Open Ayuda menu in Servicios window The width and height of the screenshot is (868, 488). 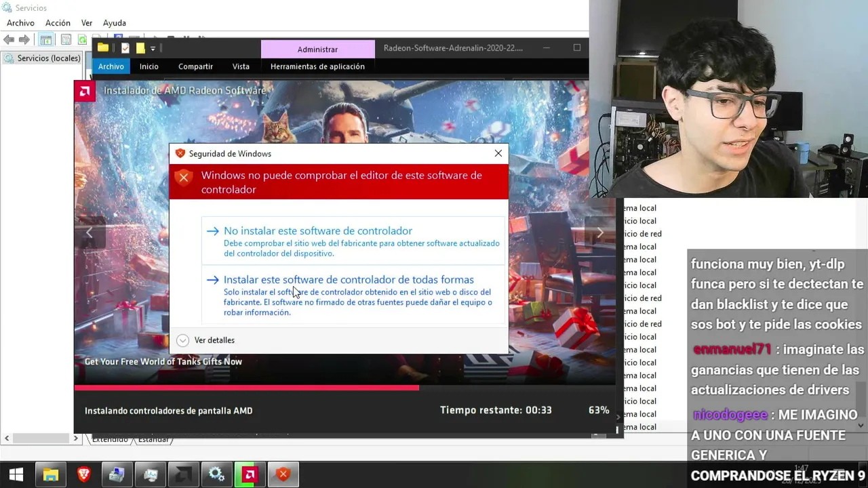click(x=114, y=23)
